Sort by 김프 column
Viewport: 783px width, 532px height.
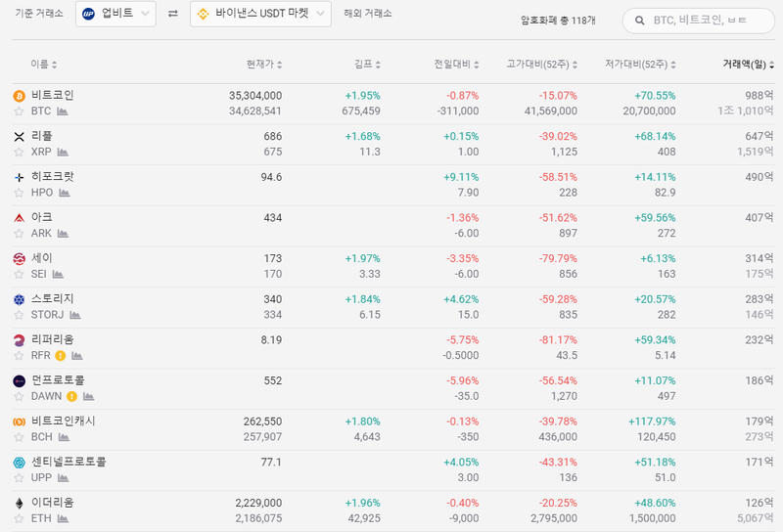coord(368,65)
